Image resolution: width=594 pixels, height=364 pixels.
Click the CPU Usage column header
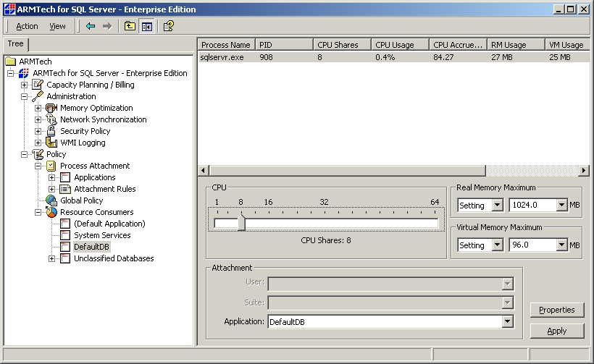coord(400,45)
